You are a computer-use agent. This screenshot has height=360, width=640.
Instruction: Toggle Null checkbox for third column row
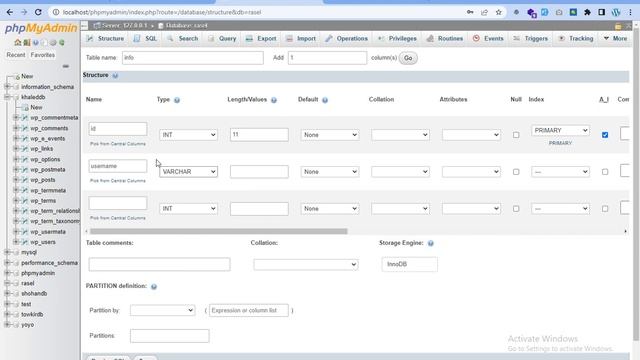point(516,209)
